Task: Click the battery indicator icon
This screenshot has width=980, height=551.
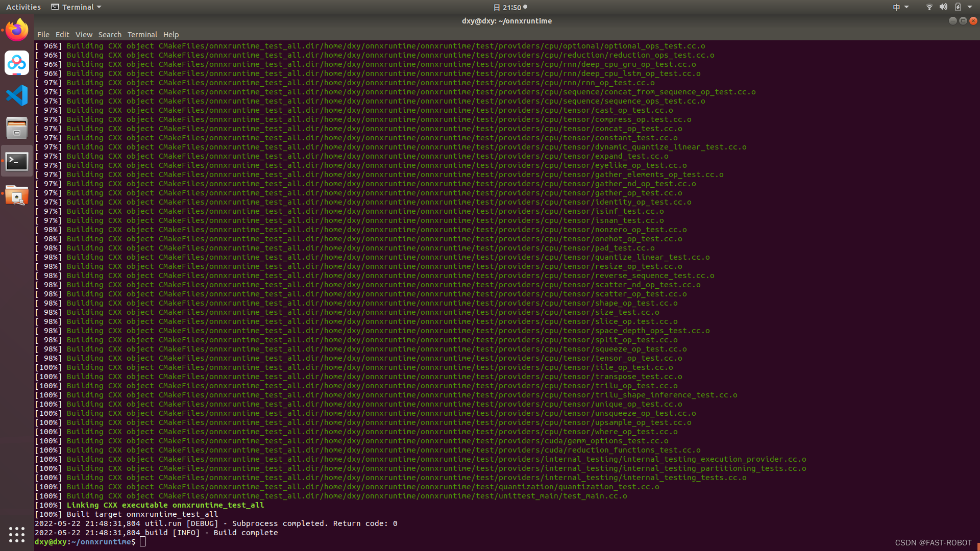Action: click(958, 7)
